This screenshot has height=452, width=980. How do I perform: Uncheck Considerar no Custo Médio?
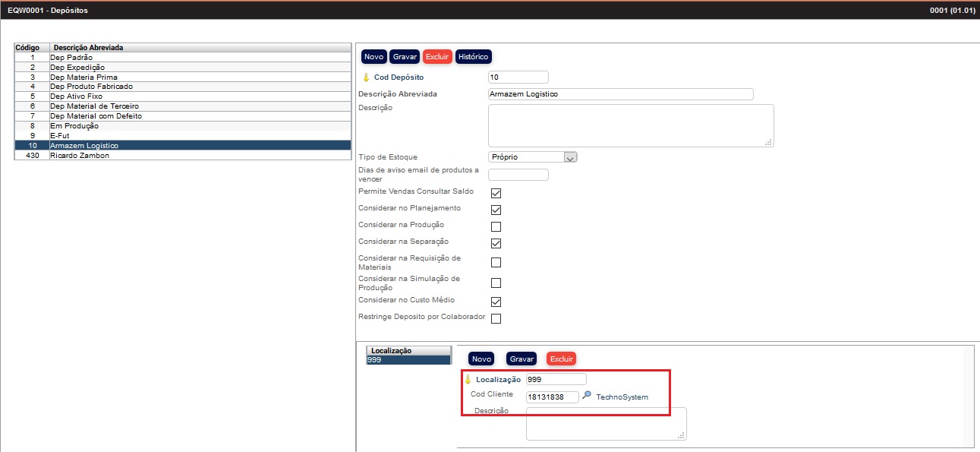tap(496, 302)
